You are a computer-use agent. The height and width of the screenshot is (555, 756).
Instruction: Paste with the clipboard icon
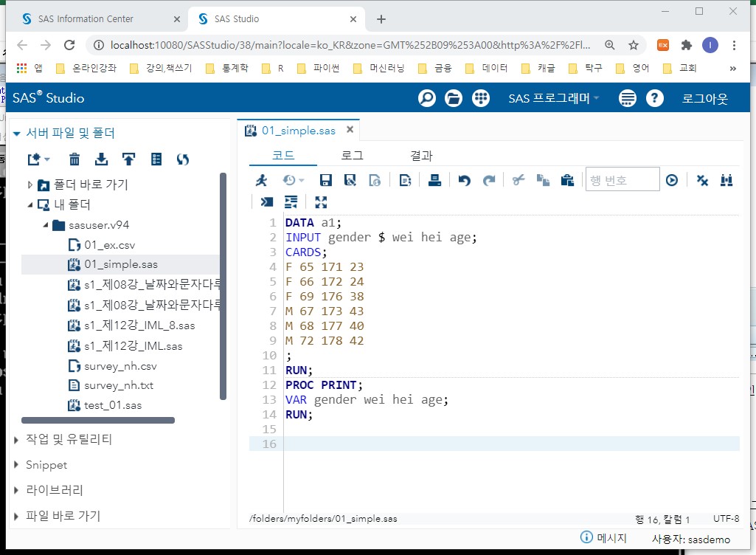[567, 181]
